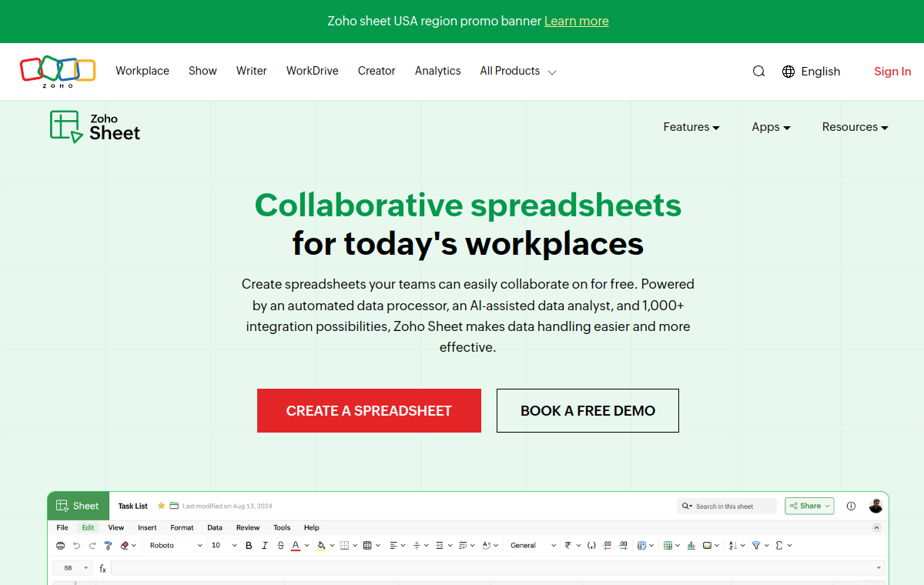Screen dimensions: 924x585
Task: Collapse the toolbar with the chevron-up button
Action: click(x=876, y=528)
